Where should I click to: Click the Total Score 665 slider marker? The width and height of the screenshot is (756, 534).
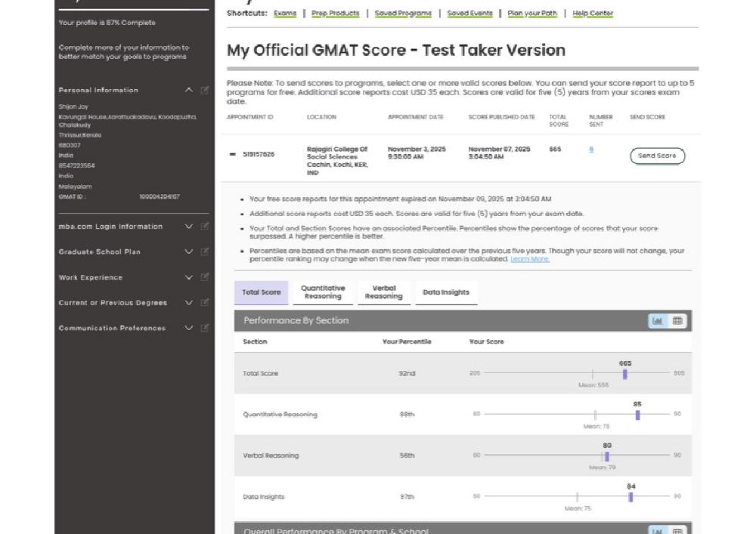625,374
